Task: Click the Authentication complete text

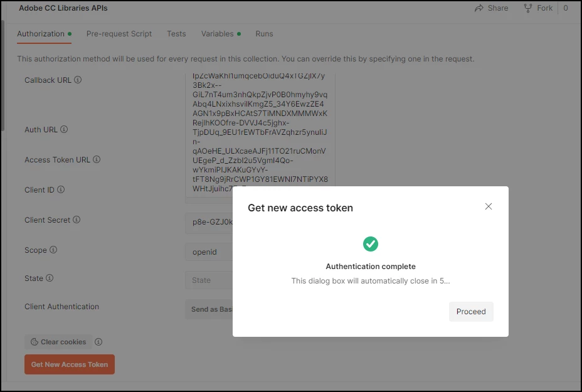Action: click(371, 267)
